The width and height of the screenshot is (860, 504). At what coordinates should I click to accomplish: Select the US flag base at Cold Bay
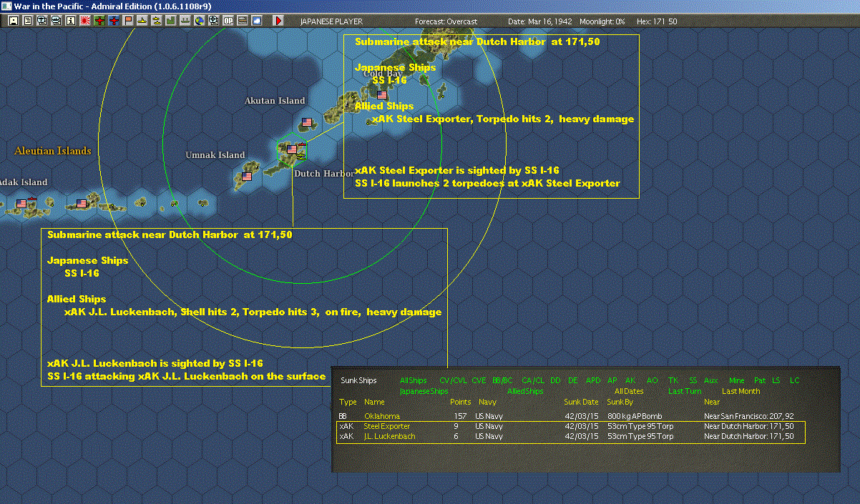382,94
